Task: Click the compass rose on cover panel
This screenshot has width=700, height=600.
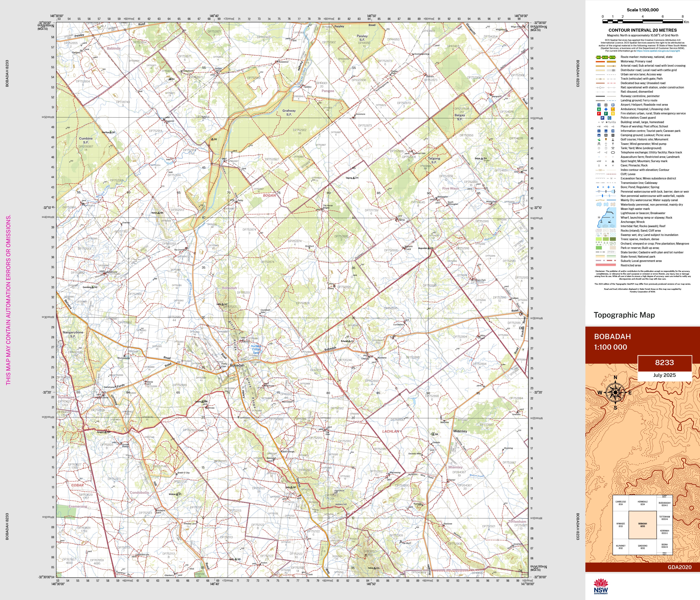Action: click(615, 392)
